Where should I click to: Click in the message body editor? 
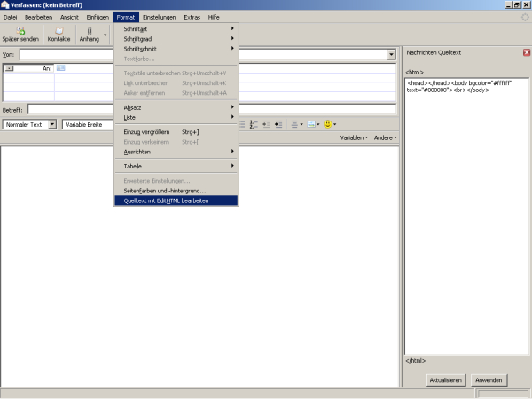pyautogui.click(x=199, y=268)
